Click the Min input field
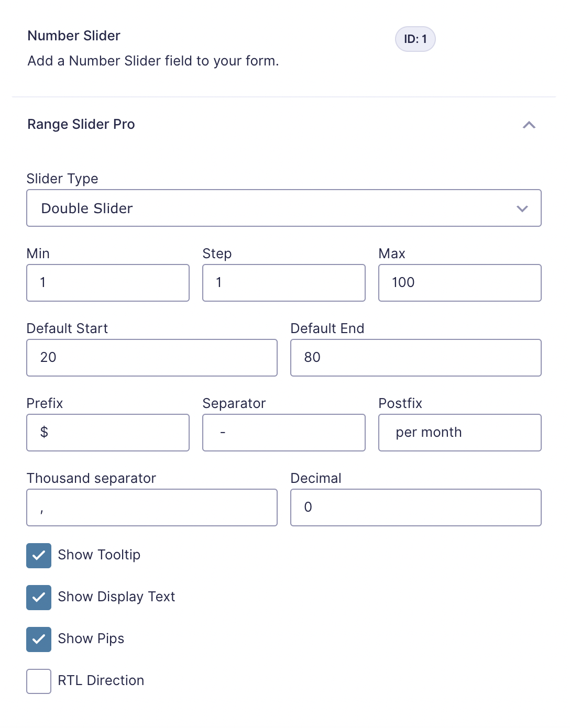Image resolution: width=570 pixels, height=728 pixels. pos(108,283)
